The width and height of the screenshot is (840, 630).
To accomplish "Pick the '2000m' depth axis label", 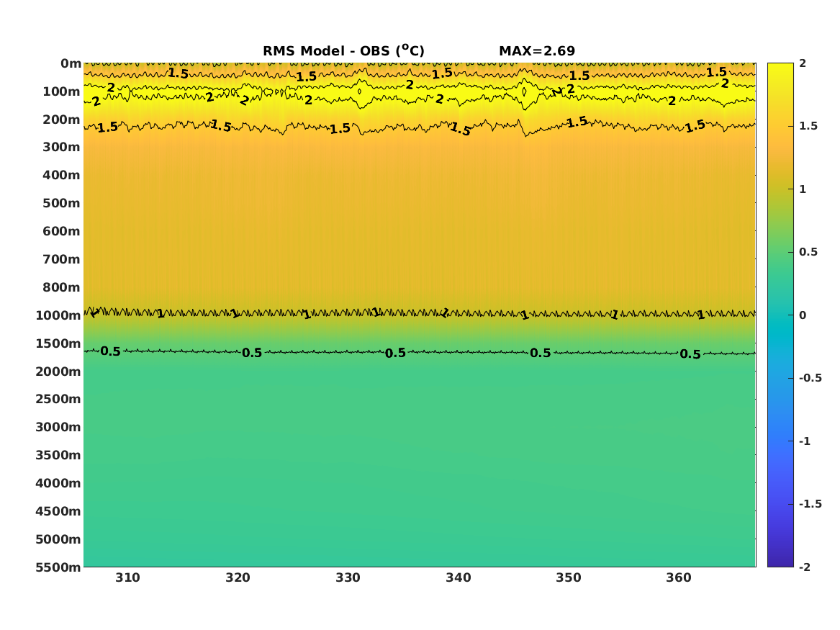I will click(58, 372).
